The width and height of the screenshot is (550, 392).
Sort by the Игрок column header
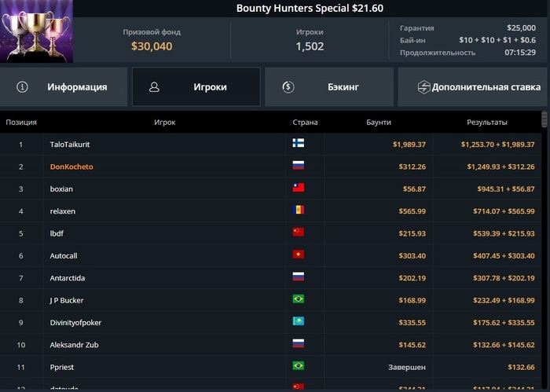(164, 123)
